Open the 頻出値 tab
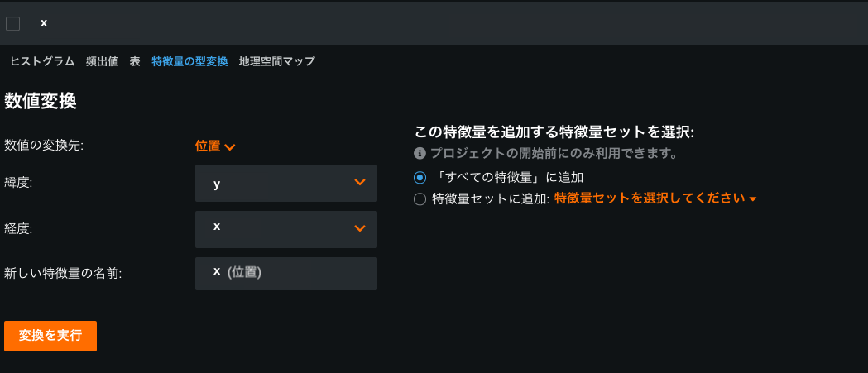The height and width of the screenshot is (373, 868). point(102,61)
